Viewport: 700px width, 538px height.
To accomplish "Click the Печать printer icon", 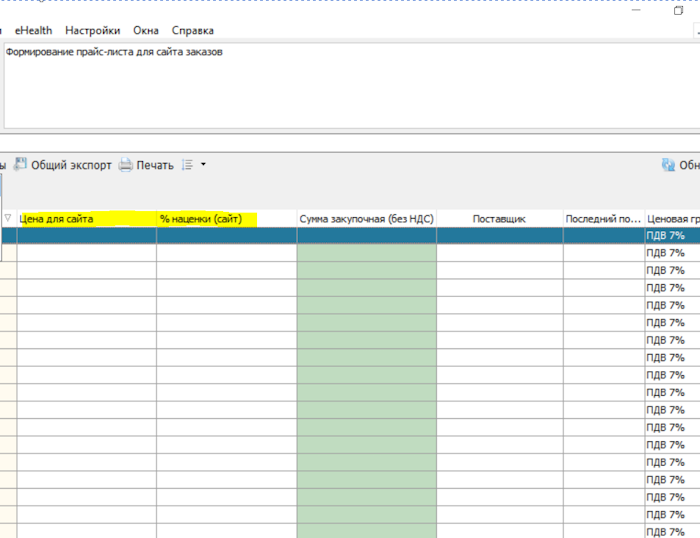I will pyautogui.click(x=126, y=165).
